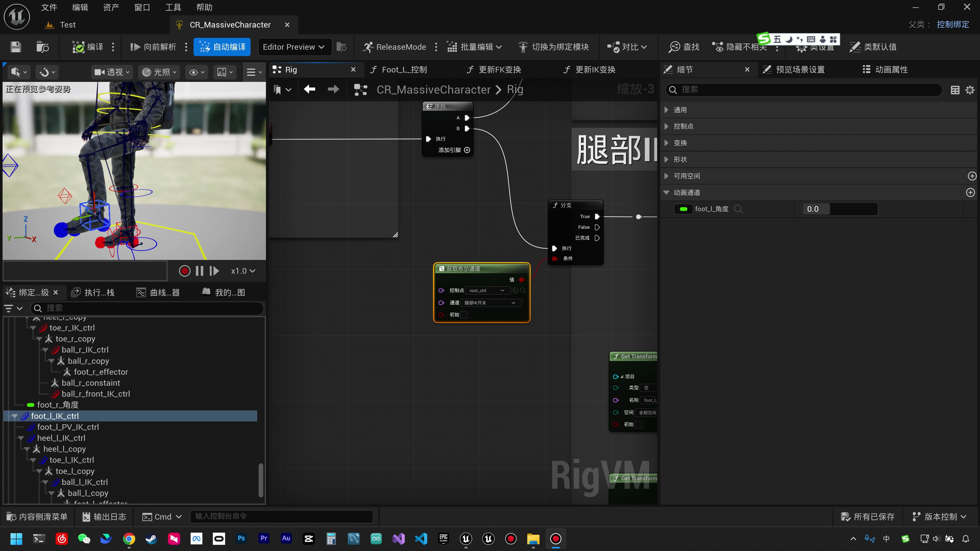Open the 编辑 menu

point(80,7)
